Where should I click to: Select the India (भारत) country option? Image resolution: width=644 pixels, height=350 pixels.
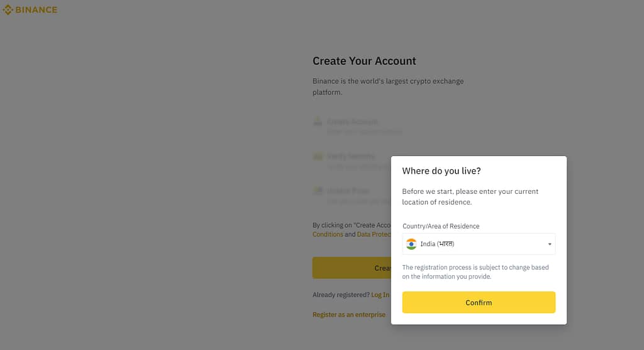pyautogui.click(x=437, y=244)
